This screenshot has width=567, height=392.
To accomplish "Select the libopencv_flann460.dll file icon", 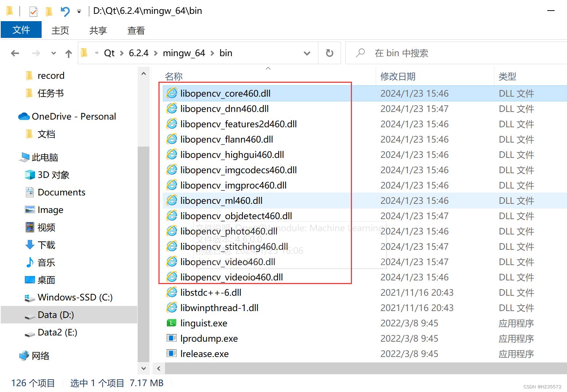I will tap(172, 139).
